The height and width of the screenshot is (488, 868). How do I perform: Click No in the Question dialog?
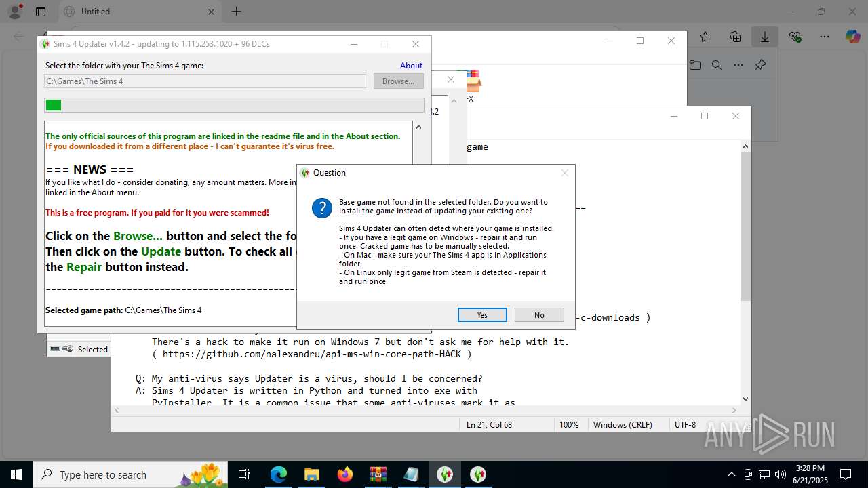539,315
